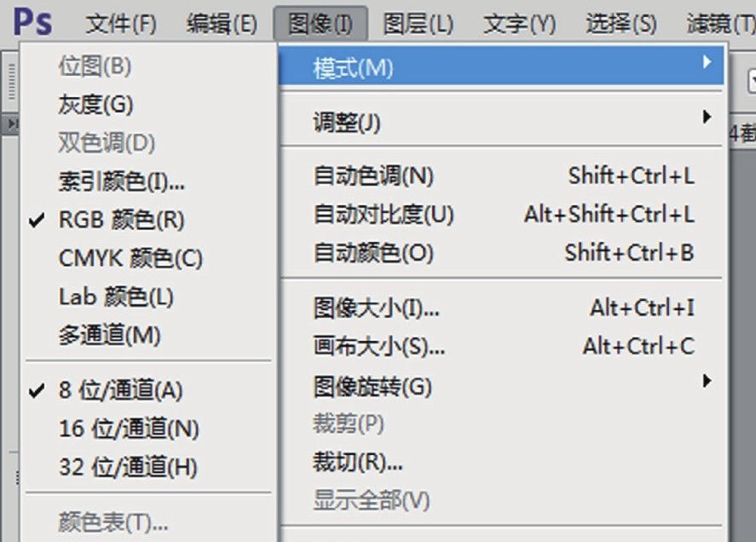Image resolution: width=756 pixels, height=542 pixels.
Task: Click the Photoshop Ps logo icon
Action: [x=32, y=20]
